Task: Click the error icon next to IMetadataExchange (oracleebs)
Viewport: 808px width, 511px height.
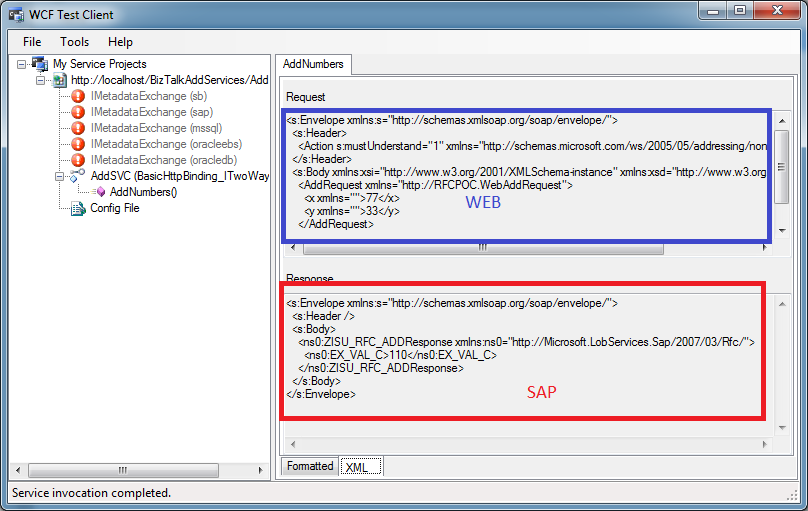Action: 78,144
